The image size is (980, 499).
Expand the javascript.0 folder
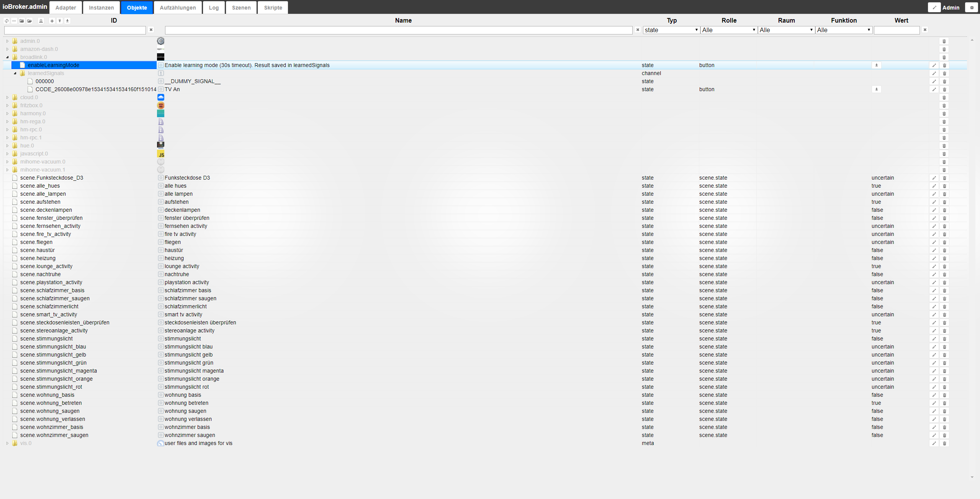tap(7, 154)
